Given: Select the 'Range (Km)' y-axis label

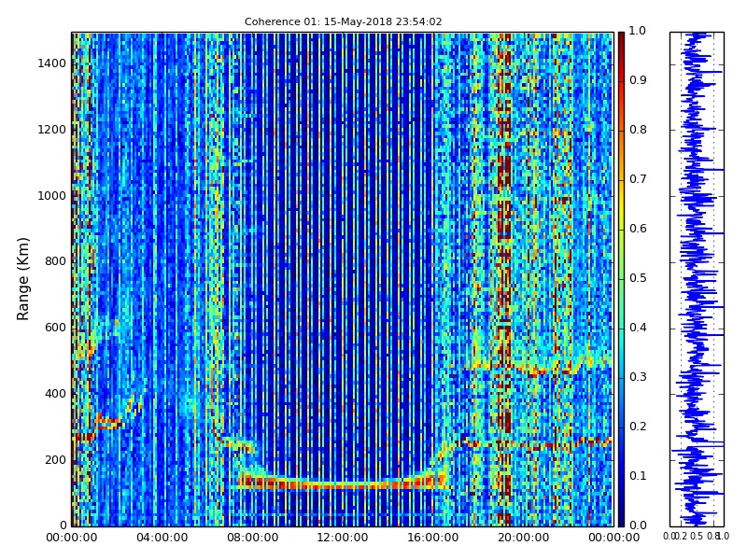Looking at the screenshot, I should tap(22, 279).
